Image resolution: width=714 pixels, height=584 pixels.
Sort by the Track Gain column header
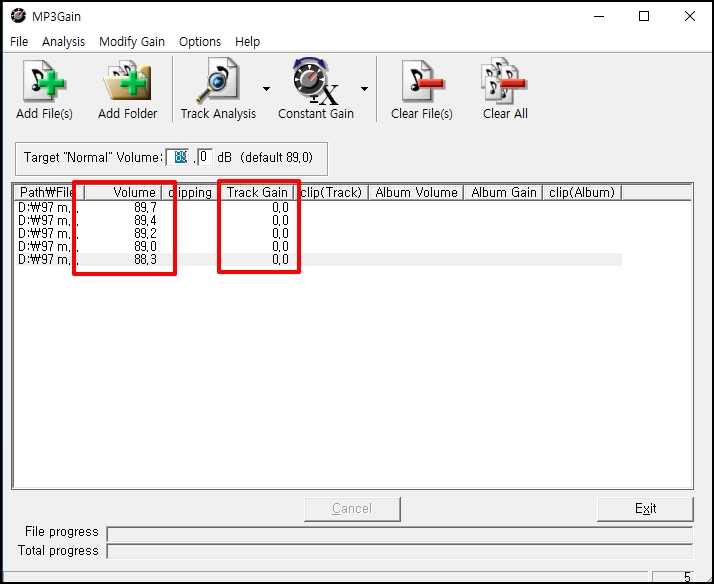point(256,193)
